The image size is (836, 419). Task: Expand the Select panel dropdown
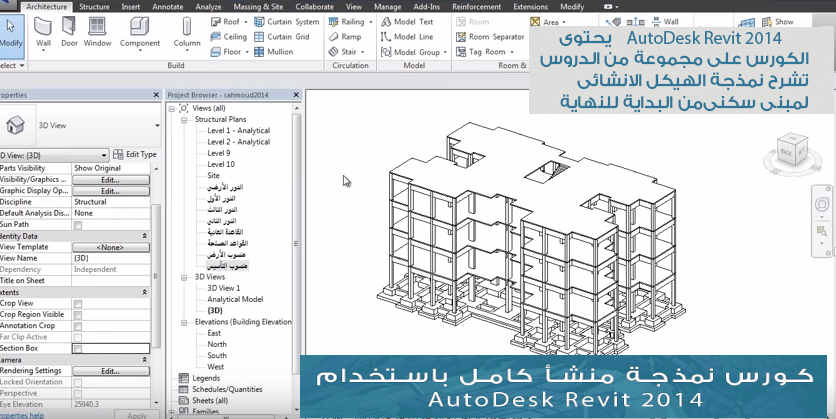[x=22, y=66]
